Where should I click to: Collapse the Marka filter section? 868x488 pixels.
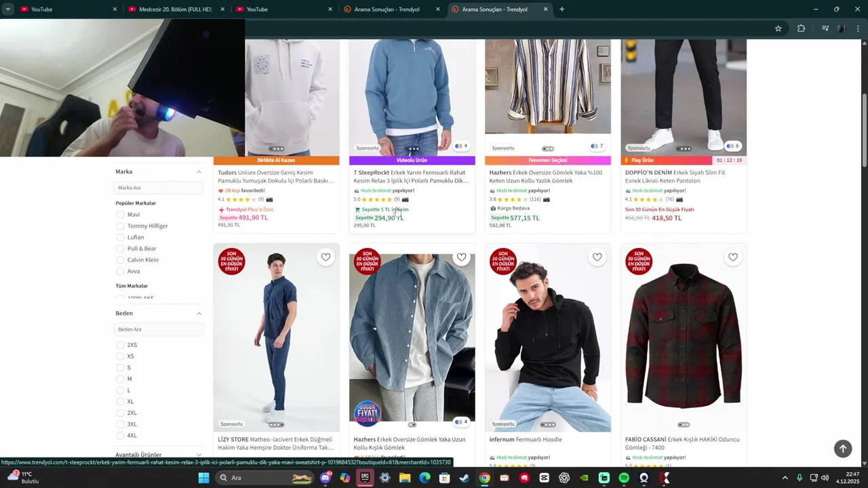coord(199,172)
